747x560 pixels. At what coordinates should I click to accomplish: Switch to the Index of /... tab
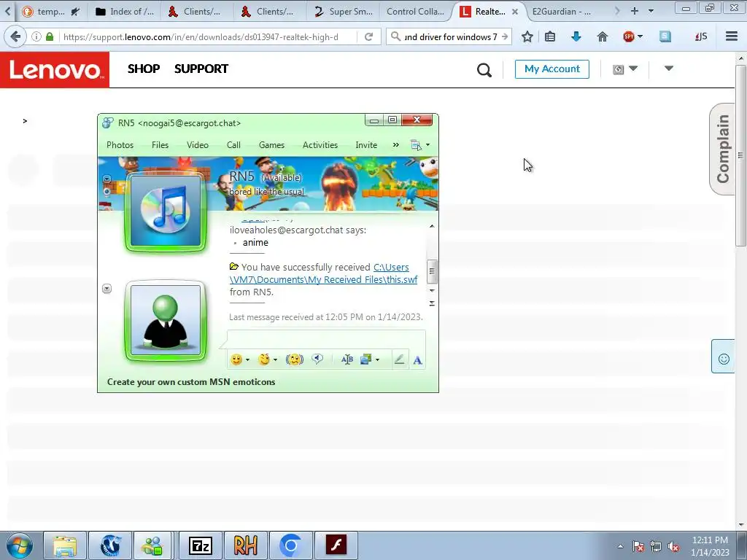[125, 12]
